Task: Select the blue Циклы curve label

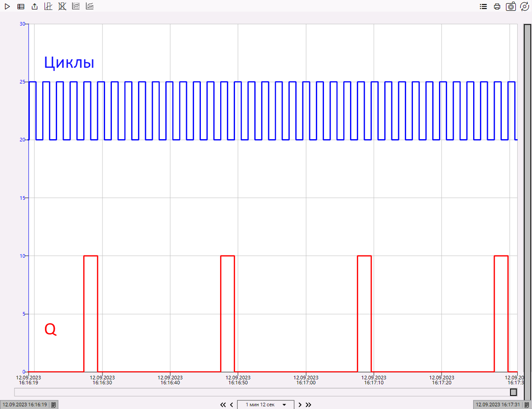Action: coord(68,62)
